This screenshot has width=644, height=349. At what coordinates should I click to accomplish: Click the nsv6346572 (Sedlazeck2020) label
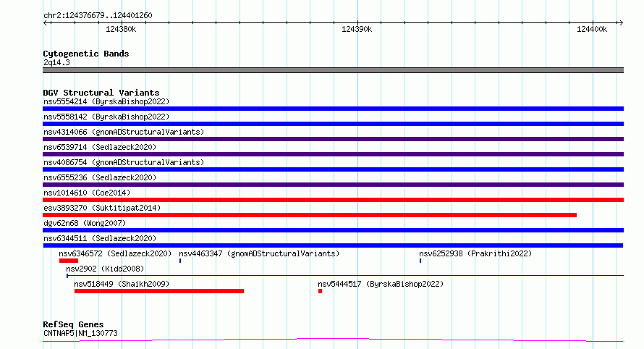pos(115,253)
